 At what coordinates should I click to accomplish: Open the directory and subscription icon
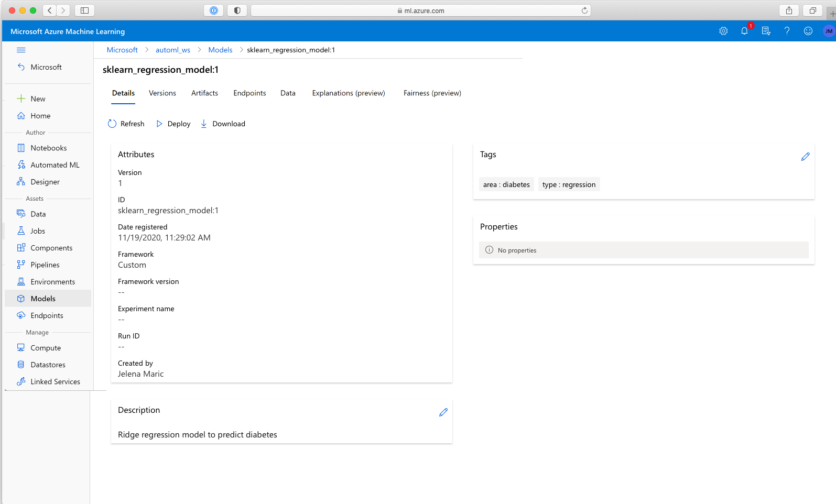point(766,31)
